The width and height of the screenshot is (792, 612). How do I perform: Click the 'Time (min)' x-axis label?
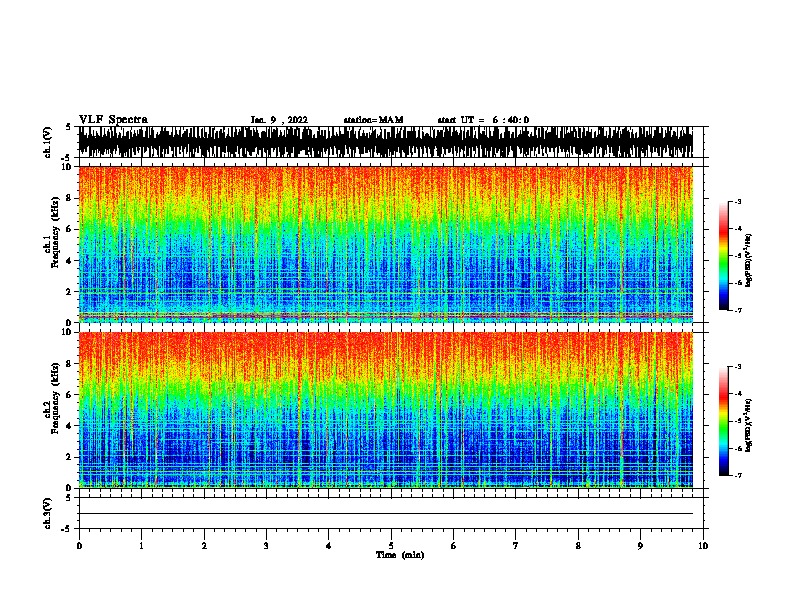tap(400, 555)
